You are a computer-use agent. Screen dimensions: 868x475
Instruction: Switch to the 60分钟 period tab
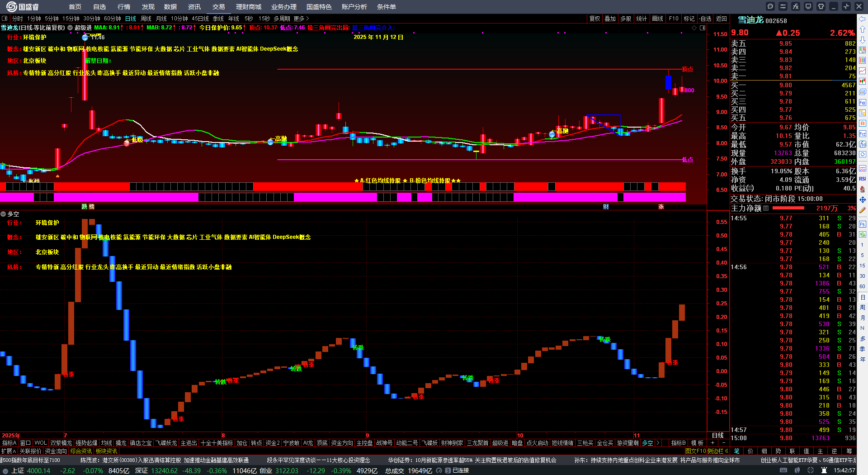pos(113,19)
